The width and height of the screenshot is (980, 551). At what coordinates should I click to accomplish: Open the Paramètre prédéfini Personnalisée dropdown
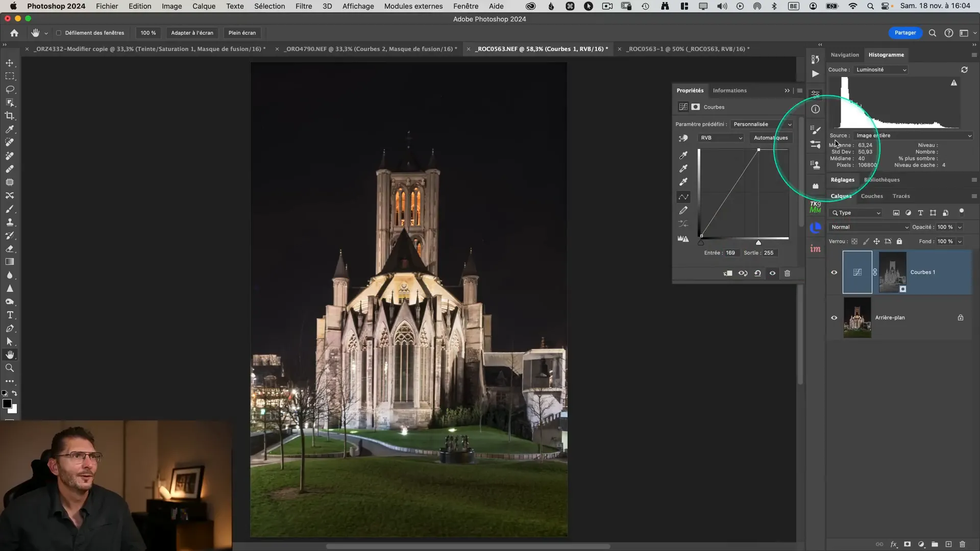point(762,124)
